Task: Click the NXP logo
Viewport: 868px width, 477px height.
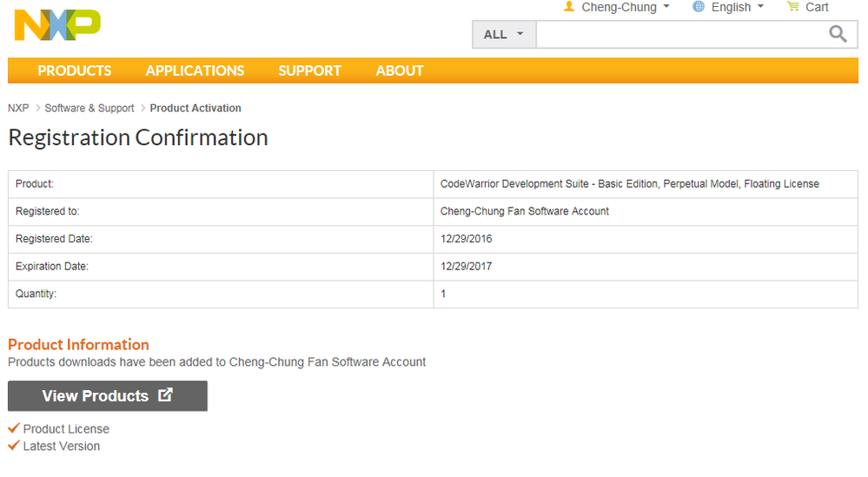Action: [57, 25]
